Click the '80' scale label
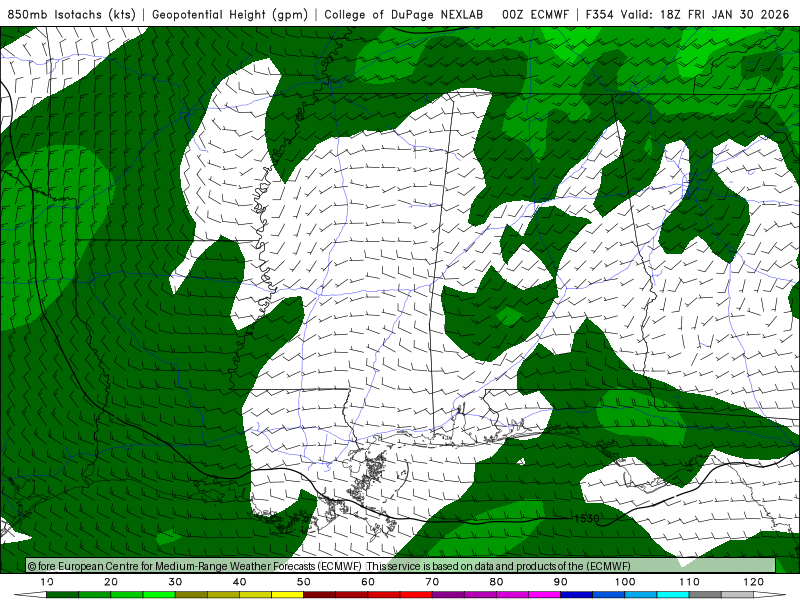The image size is (800, 600). pyautogui.click(x=496, y=582)
